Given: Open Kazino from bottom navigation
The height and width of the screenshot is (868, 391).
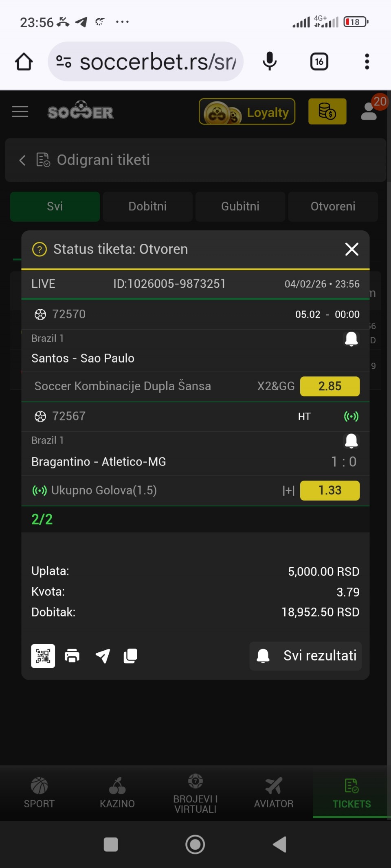Looking at the screenshot, I should (x=117, y=792).
